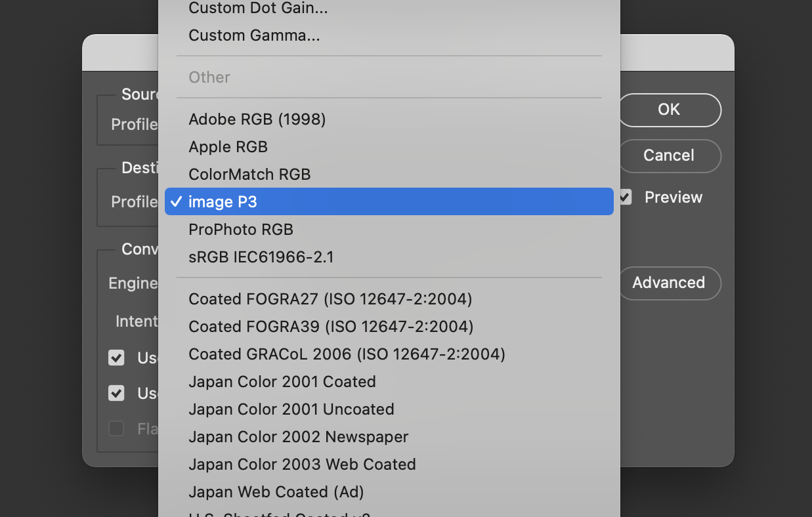Toggle the Preview checkbox
812x517 pixels.
click(626, 197)
